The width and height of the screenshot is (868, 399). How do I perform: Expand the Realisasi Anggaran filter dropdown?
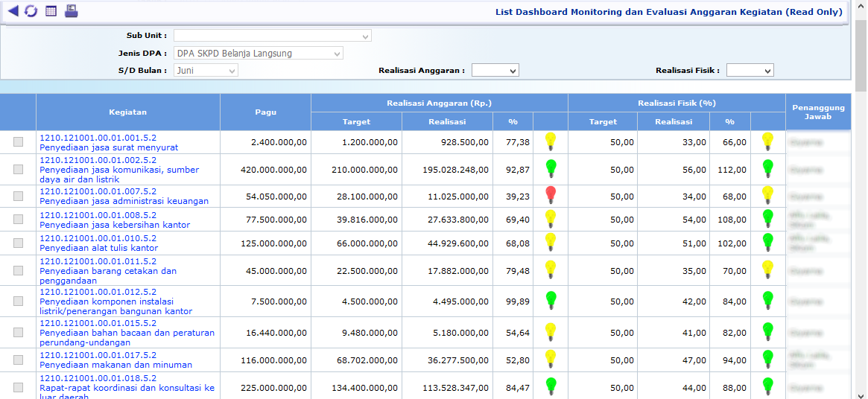pyautogui.click(x=495, y=70)
